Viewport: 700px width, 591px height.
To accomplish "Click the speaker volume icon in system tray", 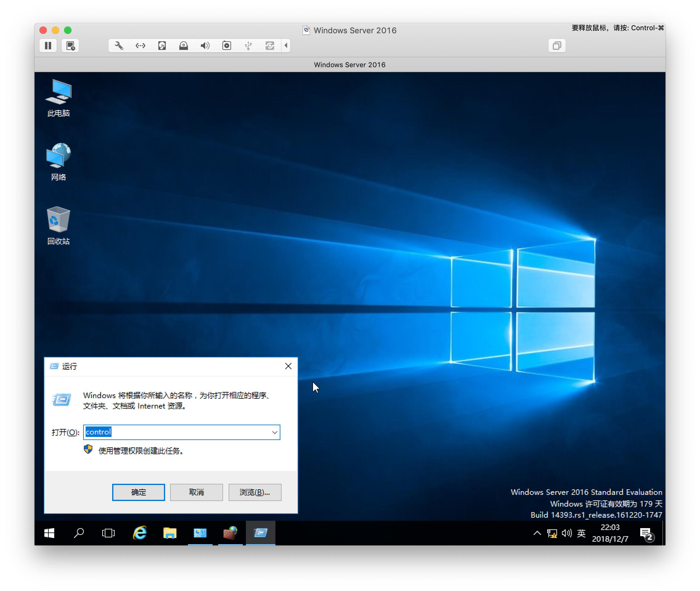I will [x=567, y=533].
